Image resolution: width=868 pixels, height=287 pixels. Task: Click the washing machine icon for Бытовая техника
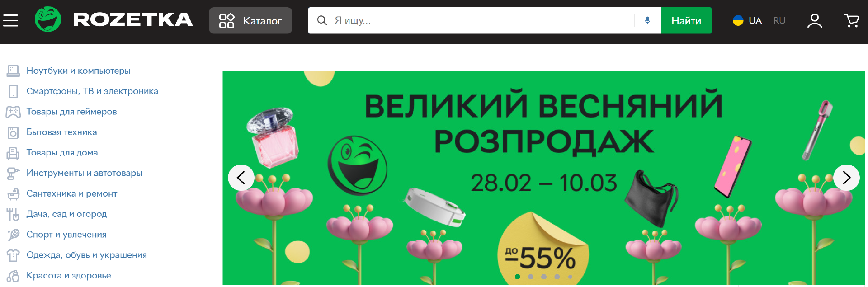pyautogui.click(x=13, y=132)
